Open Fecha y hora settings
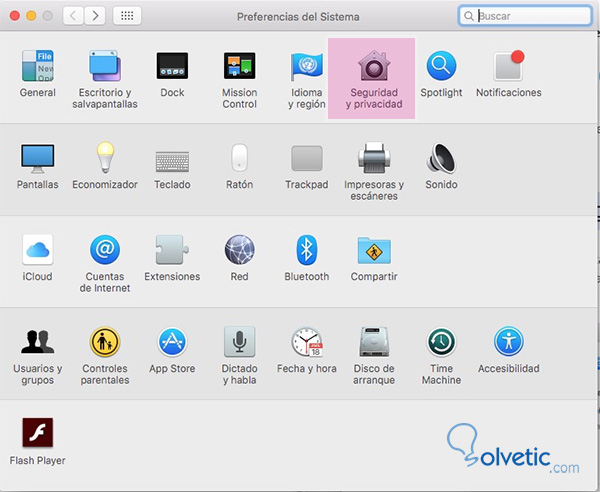 pos(307,342)
